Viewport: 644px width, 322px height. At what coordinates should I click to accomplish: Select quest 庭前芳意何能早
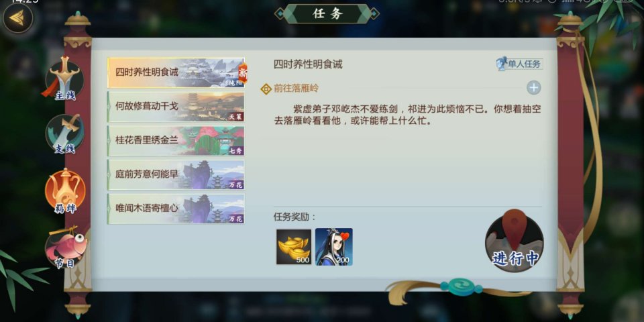[176, 174]
